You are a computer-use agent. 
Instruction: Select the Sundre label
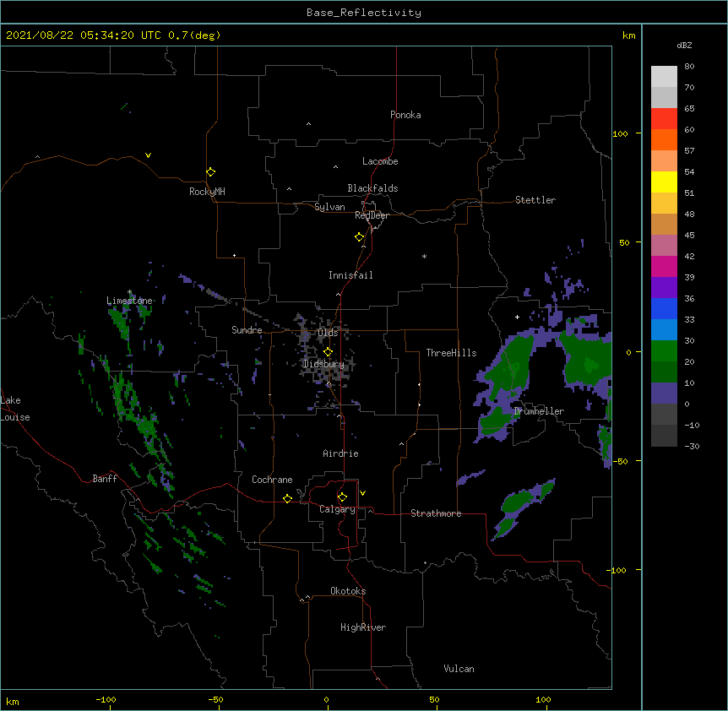click(247, 330)
